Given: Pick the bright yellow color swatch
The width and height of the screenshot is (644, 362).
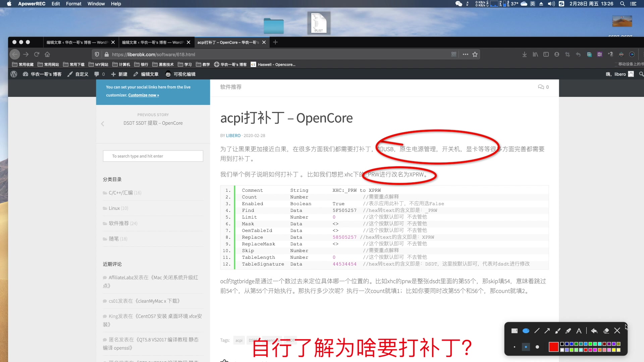Looking at the screenshot, I should point(614,350).
